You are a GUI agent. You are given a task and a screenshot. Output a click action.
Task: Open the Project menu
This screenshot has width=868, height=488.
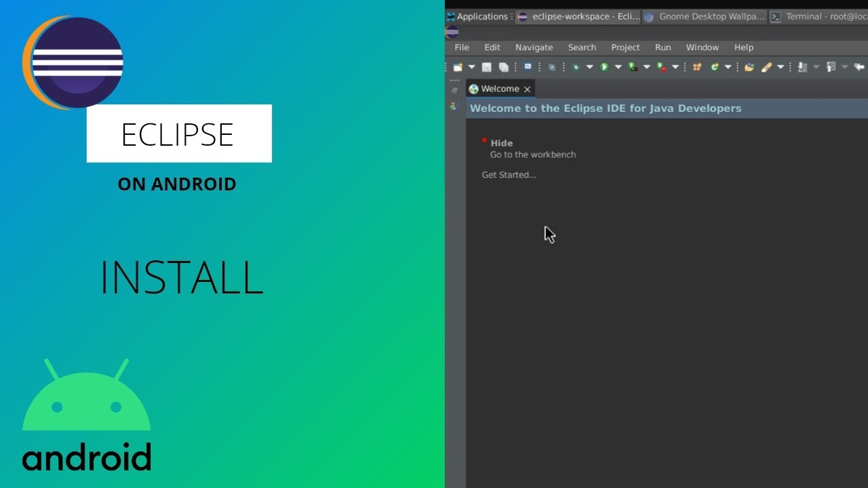[625, 47]
